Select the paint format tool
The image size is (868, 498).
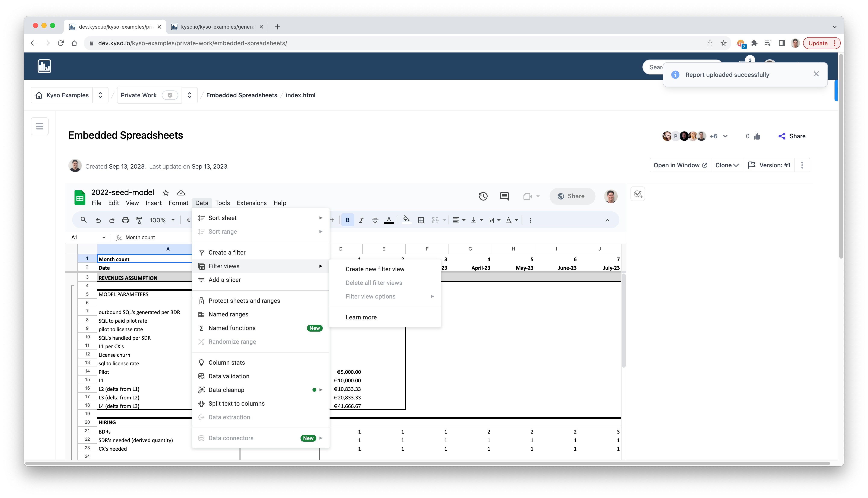pos(139,220)
